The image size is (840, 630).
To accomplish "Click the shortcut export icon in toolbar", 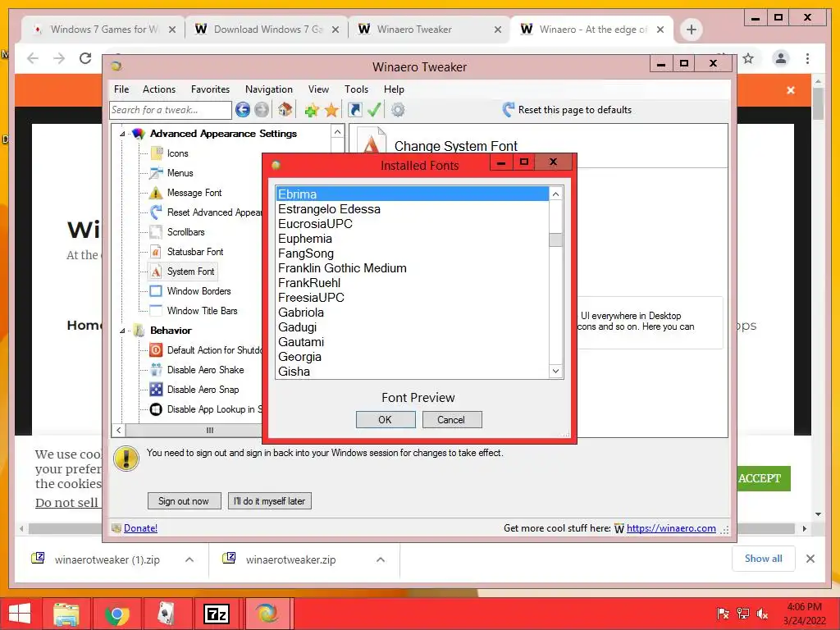I will pos(354,110).
